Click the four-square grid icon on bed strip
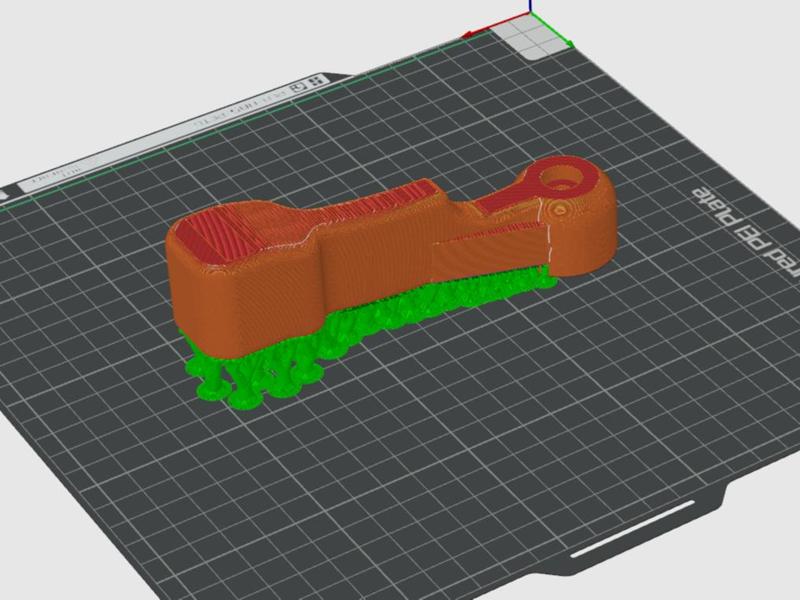Screen dimensions: 800x600 point(317,81)
